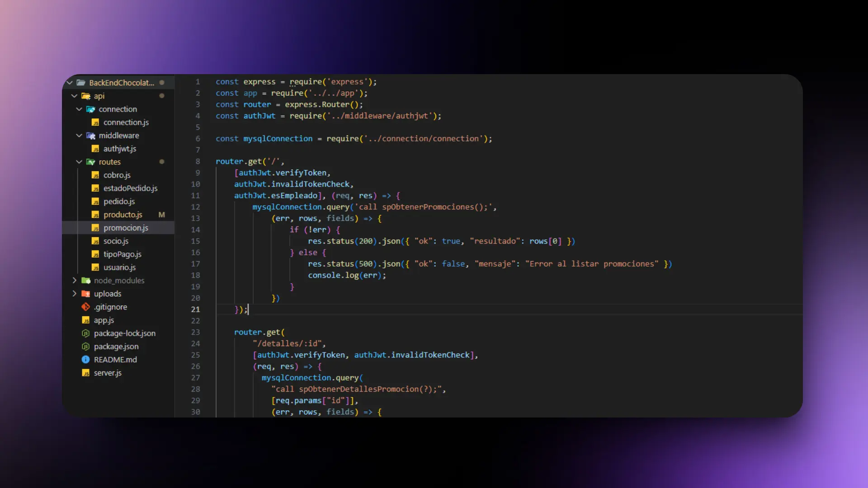This screenshot has height=488, width=868.
Task: Select promocion.js in the explorer
Action: (126, 228)
